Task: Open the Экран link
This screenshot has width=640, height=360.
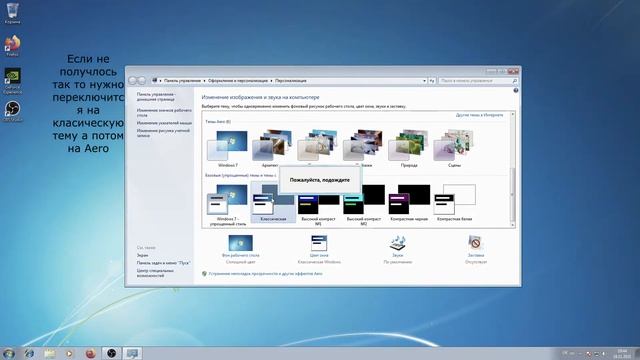Action: pos(142,255)
